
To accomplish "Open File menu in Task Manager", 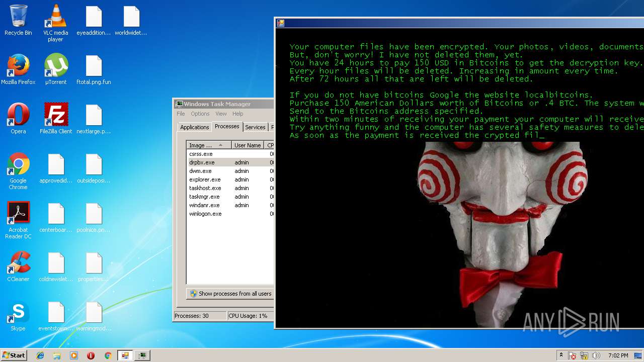I will pos(181,114).
